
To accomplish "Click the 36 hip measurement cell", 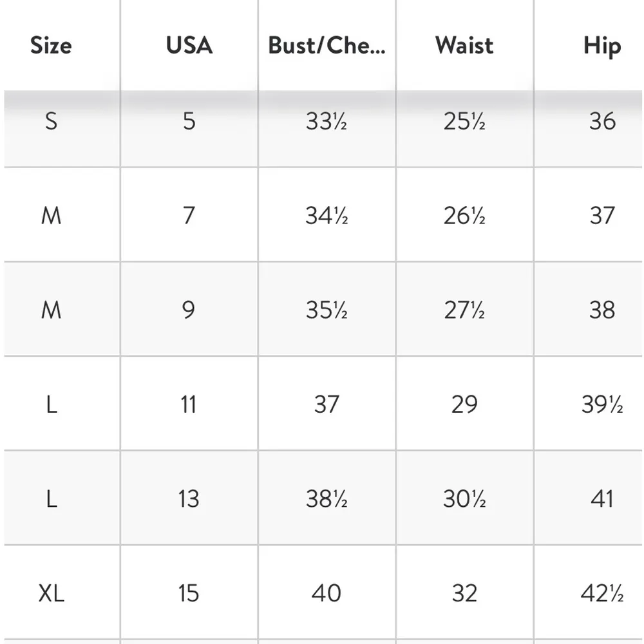I will pyautogui.click(x=601, y=121).
